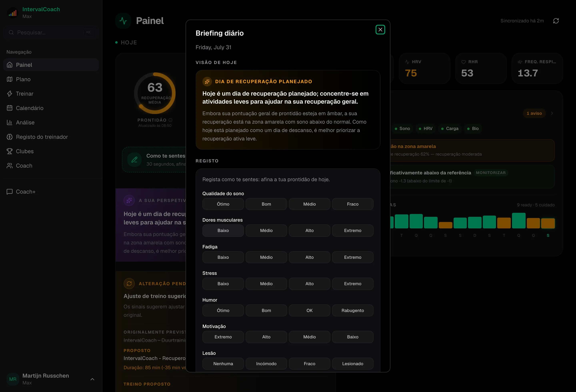This screenshot has height=392, width=576.
Task: Click the Treinar lightning icon
Action: pos(10,94)
